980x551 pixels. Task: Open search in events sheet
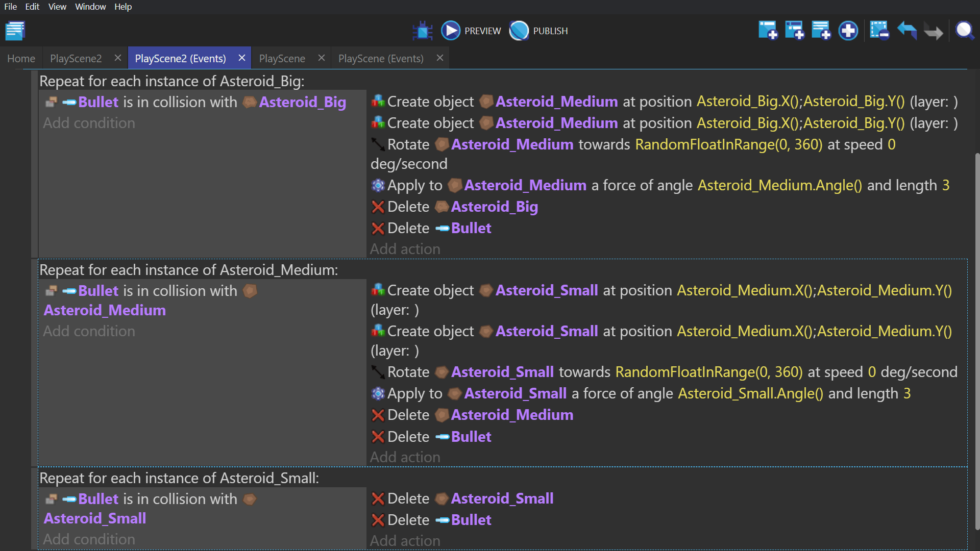pyautogui.click(x=964, y=31)
